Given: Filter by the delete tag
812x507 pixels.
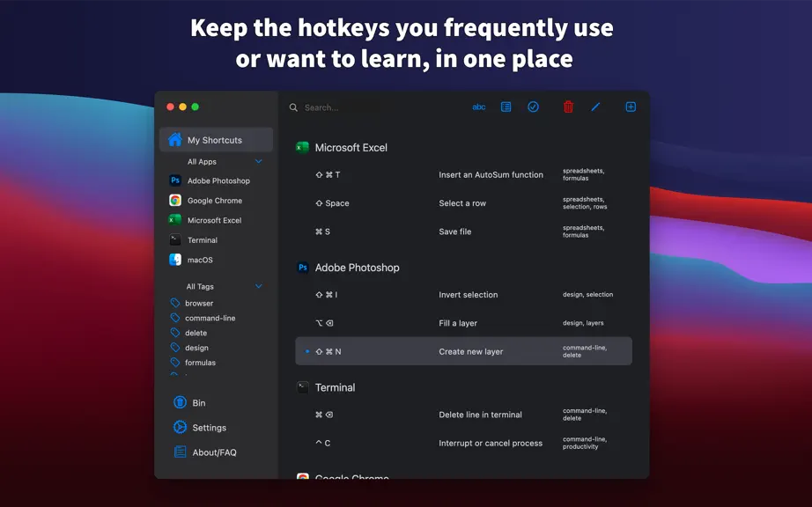Looking at the screenshot, I should tap(196, 334).
